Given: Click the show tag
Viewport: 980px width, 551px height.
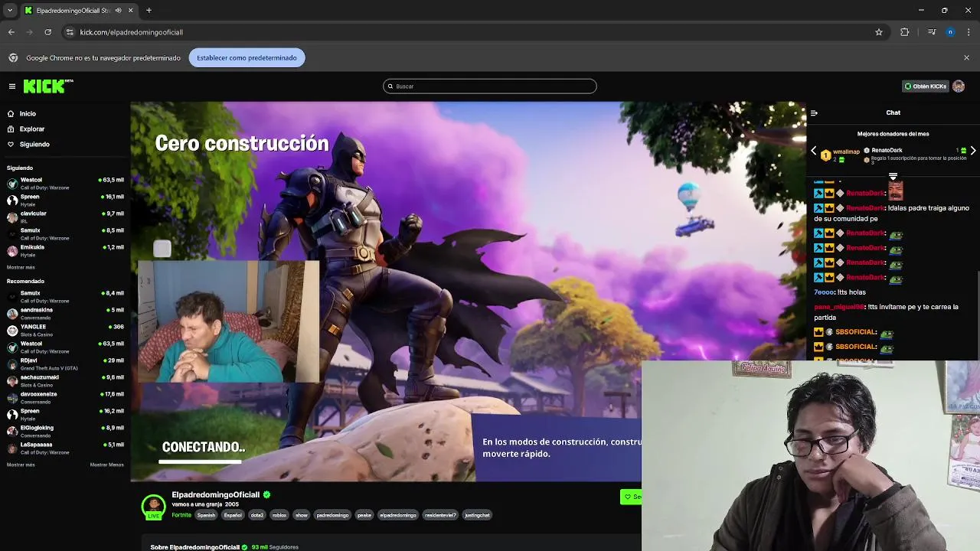Looking at the screenshot, I should pos(302,515).
